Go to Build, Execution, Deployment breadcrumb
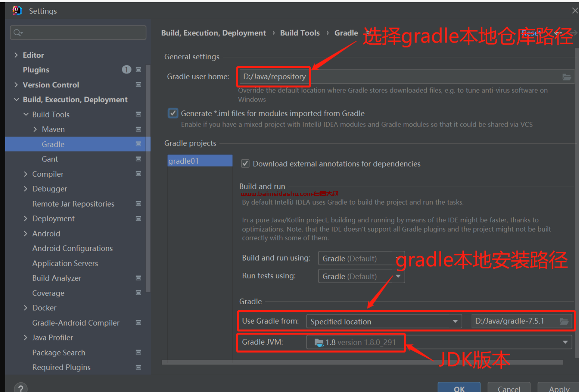 click(x=213, y=33)
